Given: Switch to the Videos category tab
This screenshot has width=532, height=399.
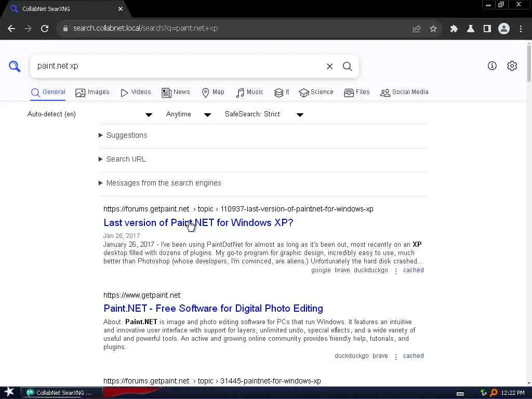Looking at the screenshot, I should pyautogui.click(x=136, y=92).
